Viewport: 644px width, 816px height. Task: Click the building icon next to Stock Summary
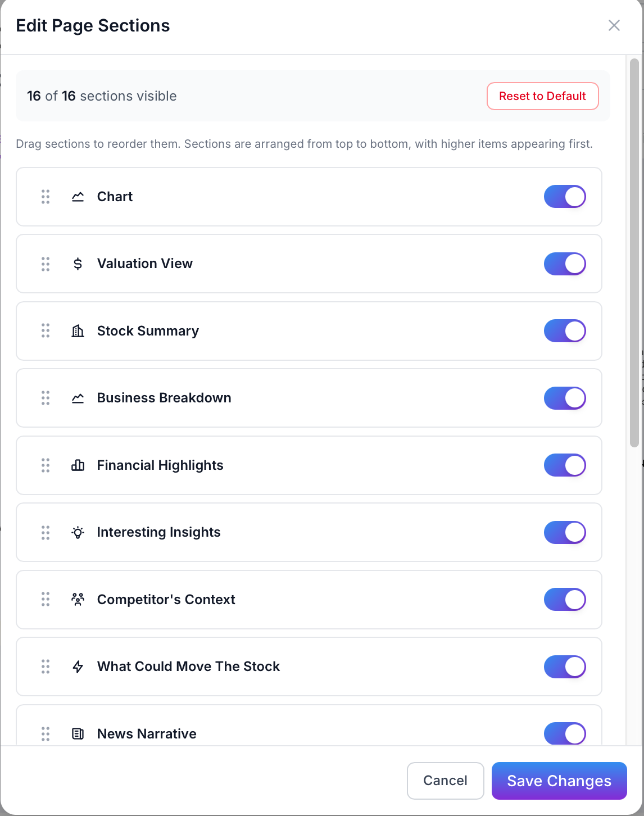(x=78, y=331)
